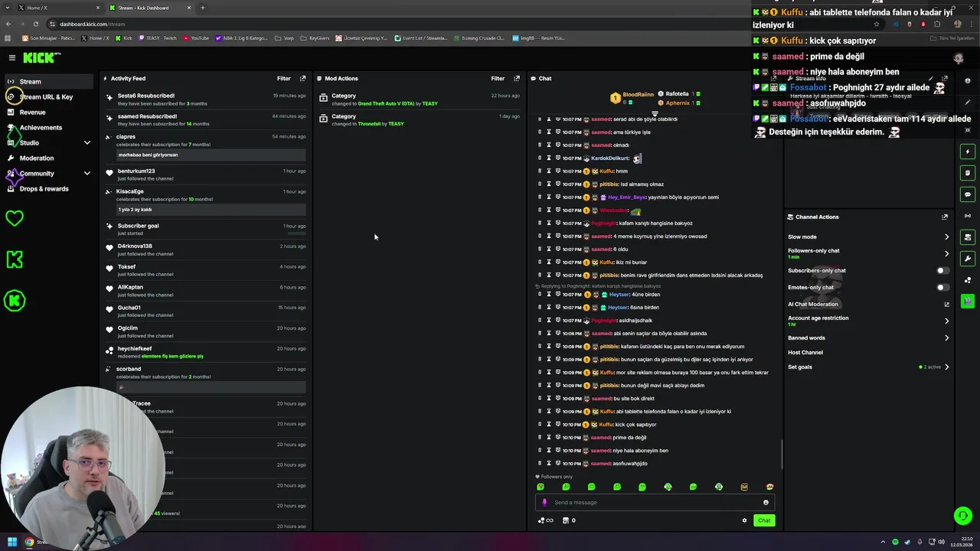980x551 pixels.
Task: Switch to the Home / X browser tab
Action: coord(57,8)
